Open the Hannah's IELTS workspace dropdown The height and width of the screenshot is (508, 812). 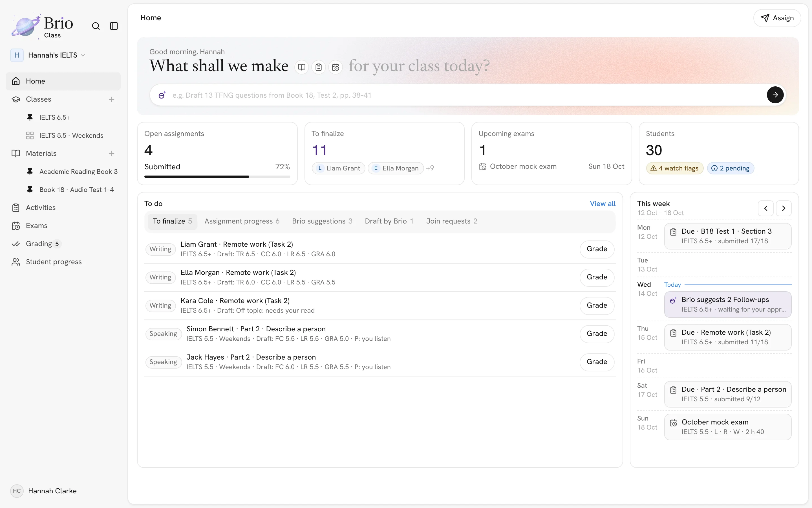[48, 55]
